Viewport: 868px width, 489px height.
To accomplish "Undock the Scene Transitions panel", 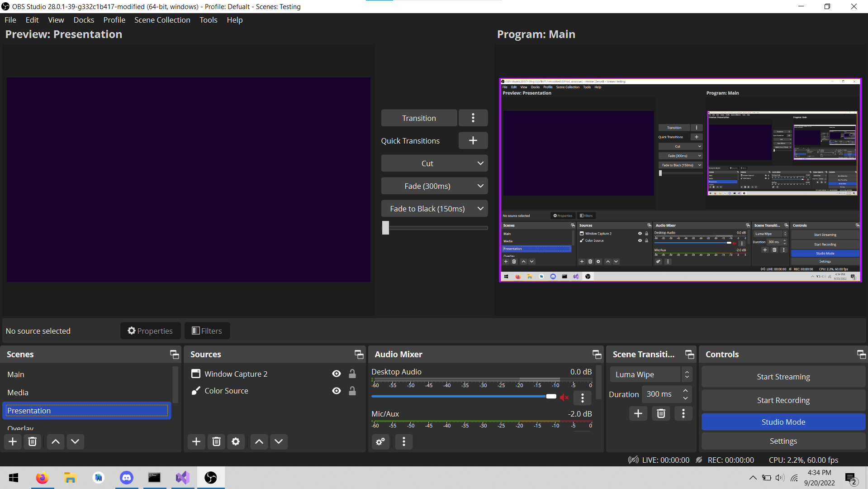I will click(690, 355).
